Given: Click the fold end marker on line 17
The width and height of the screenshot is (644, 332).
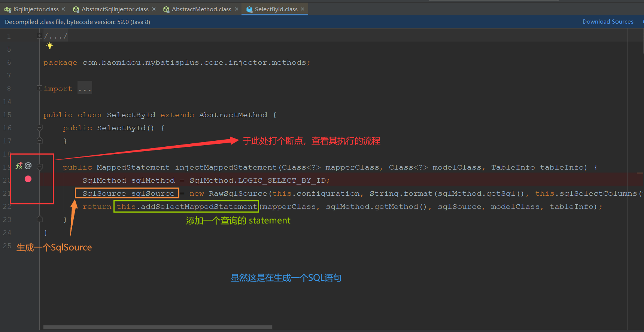Looking at the screenshot, I should (39, 141).
